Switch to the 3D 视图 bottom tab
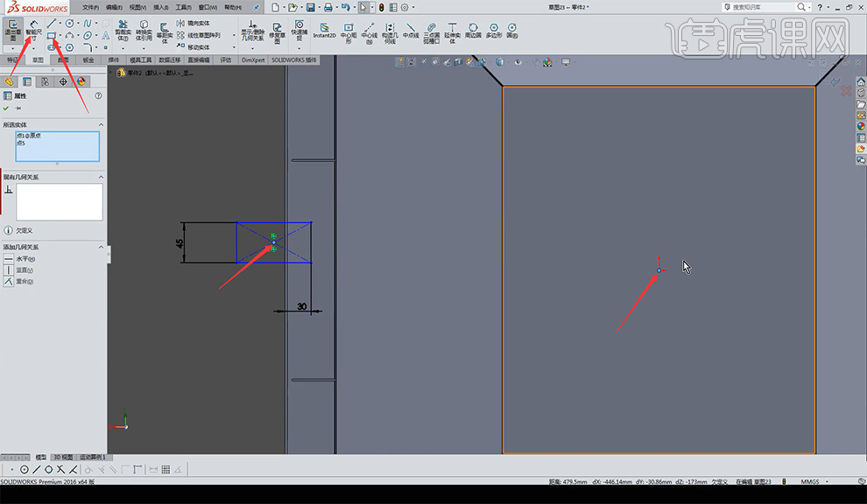Screen dimensions: 867x504 click(x=63, y=457)
